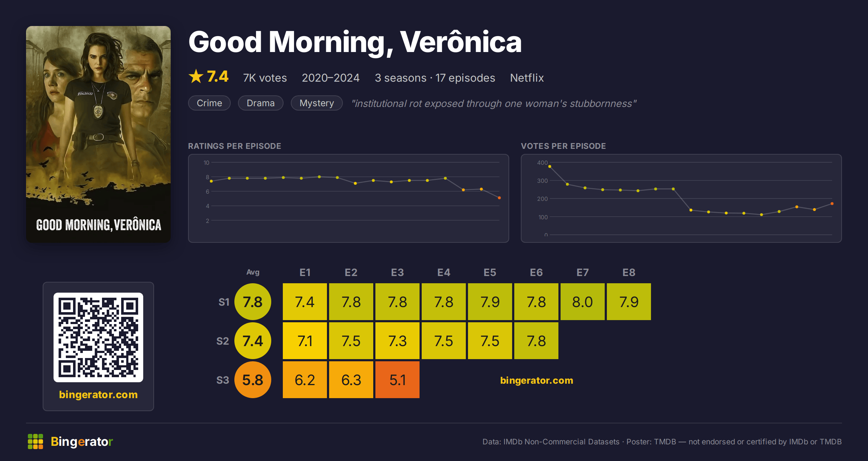Click the Drama genre tag
This screenshot has width=868, height=461.
261,103
